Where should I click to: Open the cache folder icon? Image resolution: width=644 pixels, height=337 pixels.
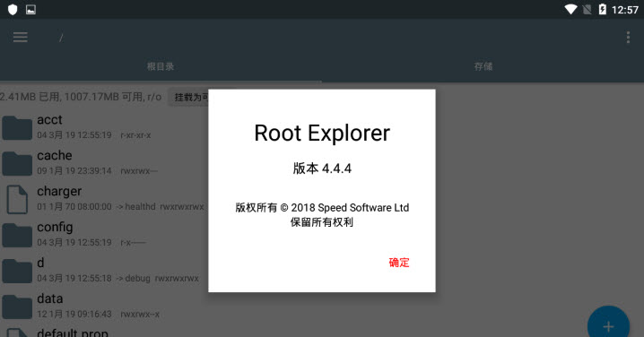(17, 163)
